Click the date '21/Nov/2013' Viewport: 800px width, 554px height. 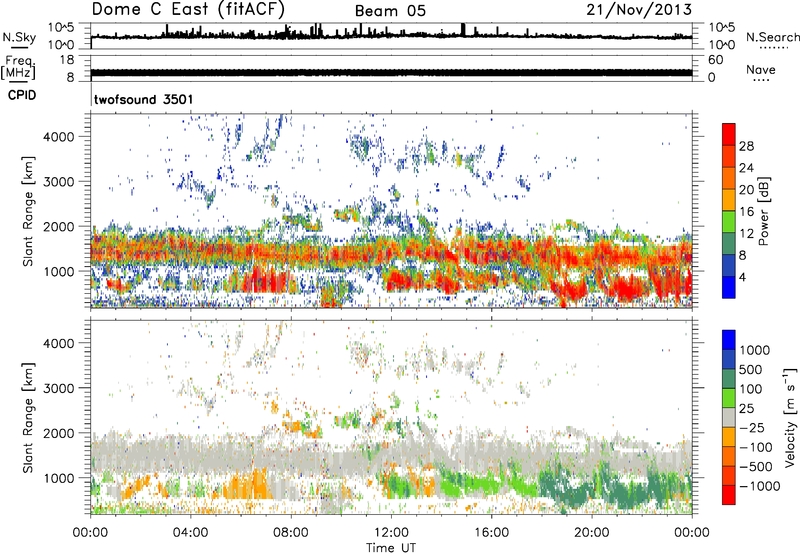click(x=639, y=9)
